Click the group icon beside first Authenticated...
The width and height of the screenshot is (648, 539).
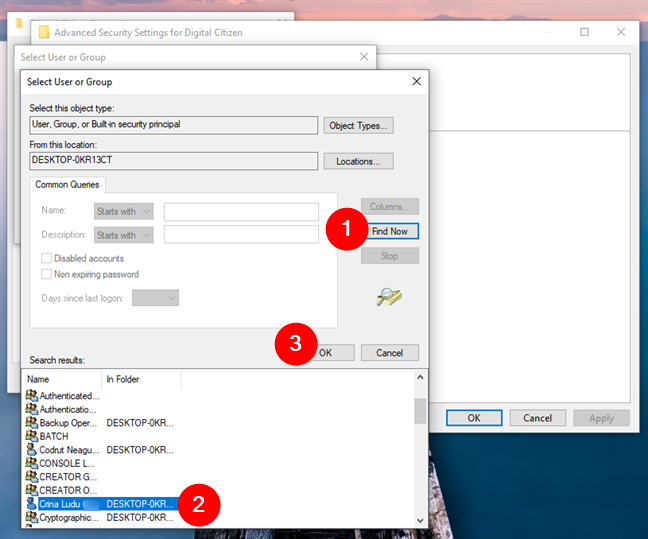31,395
